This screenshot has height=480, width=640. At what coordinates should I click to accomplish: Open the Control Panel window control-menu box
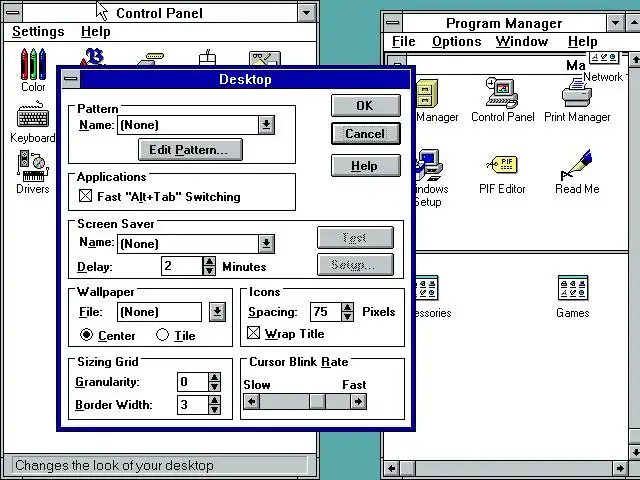(13, 12)
